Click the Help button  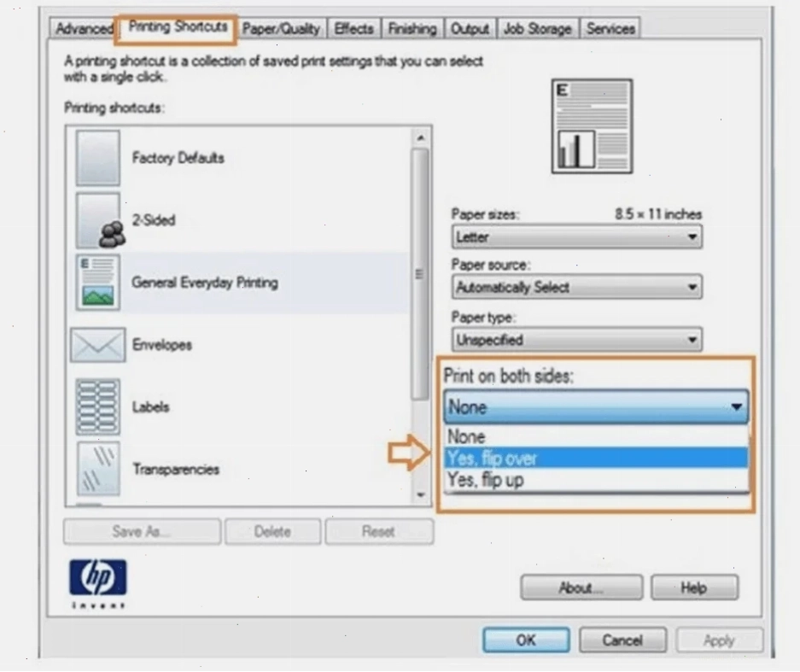(x=694, y=587)
